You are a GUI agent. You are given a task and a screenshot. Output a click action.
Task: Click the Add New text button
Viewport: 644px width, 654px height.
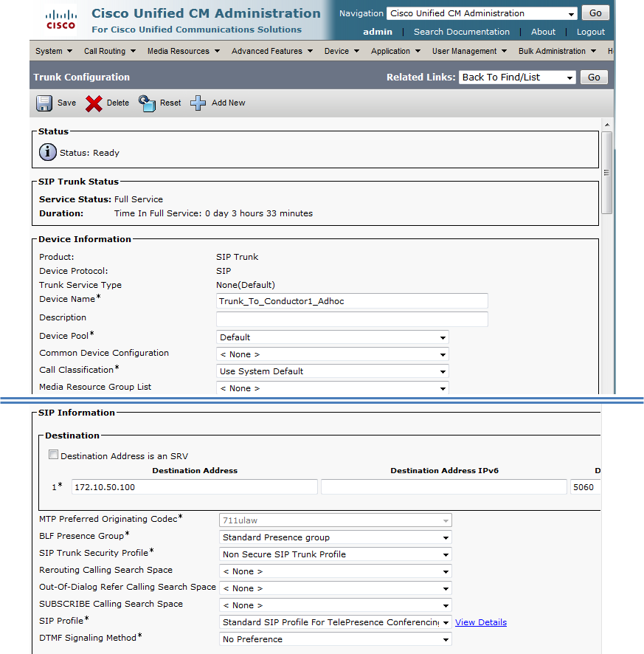pos(229,103)
